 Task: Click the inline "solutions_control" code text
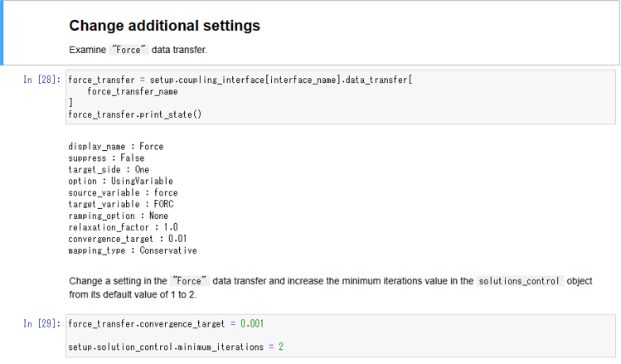click(x=520, y=281)
